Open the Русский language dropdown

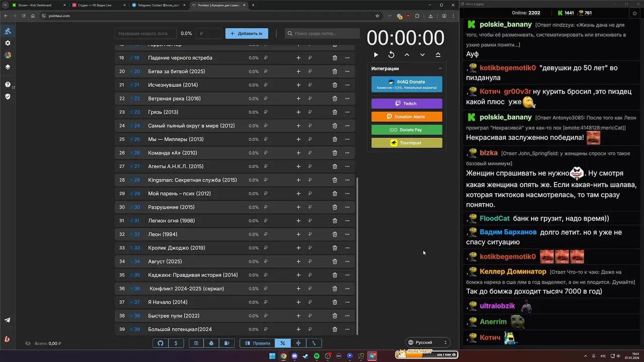click(428, 342)
